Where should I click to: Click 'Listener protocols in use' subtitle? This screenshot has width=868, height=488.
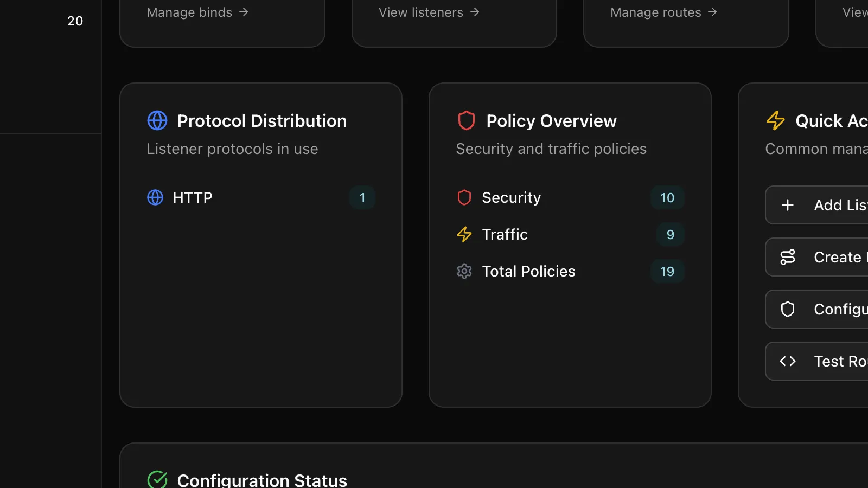pos(232,149)
